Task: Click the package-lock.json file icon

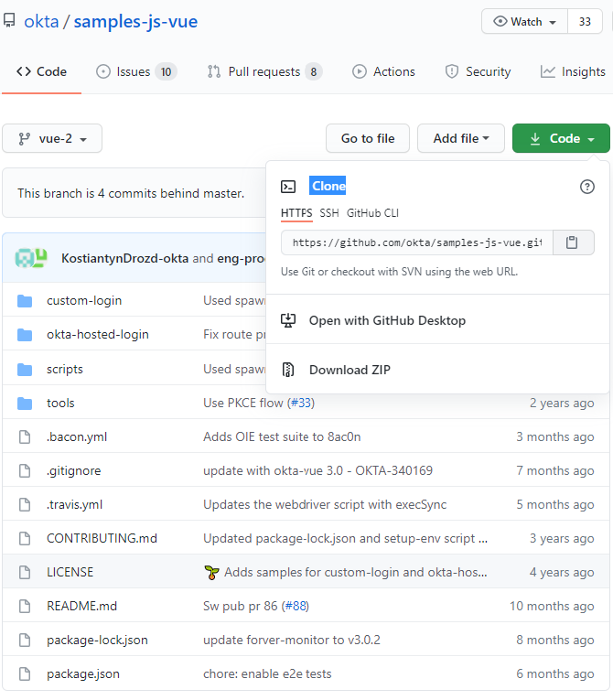Action: [x=25, y=641]
